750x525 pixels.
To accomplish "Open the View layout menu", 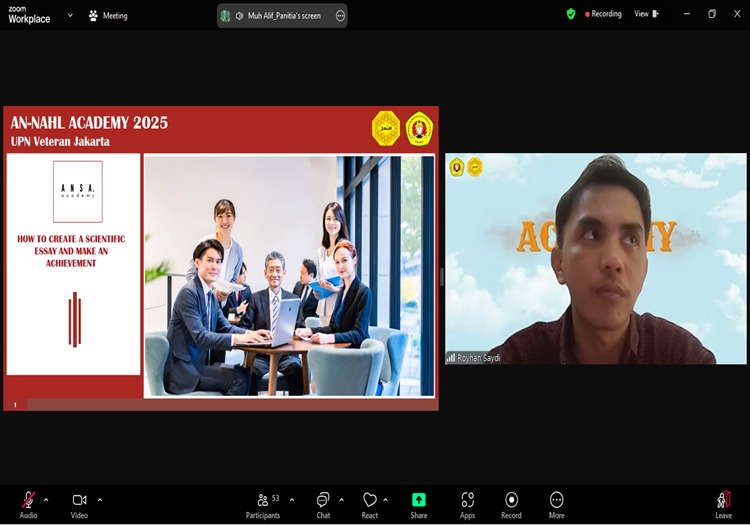I will click(646, 14).
